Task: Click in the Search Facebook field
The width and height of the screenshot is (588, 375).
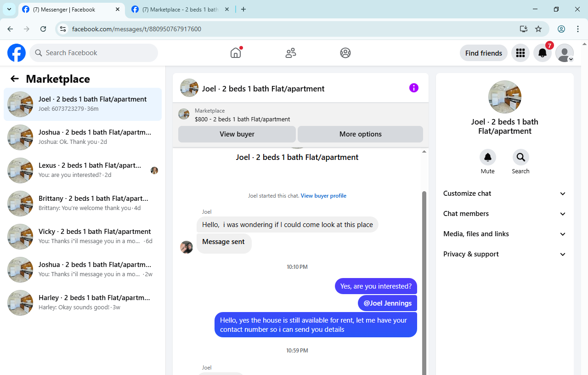Action: (x=94, y=53)
